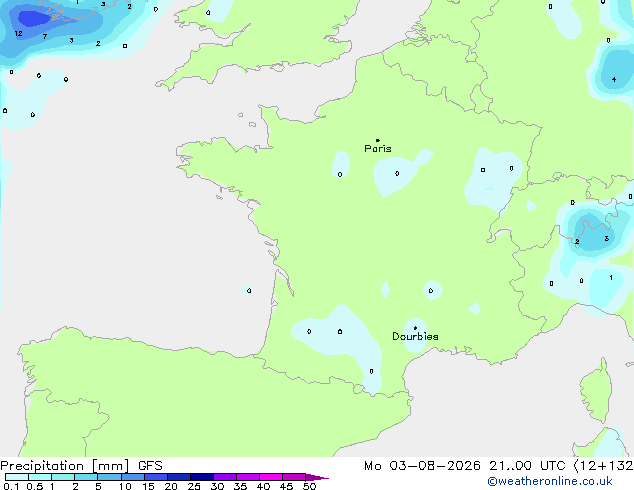This screenshot has width=634, height=490.
Task: Click the 21..00 UTC time text
Action: (527, 466)
